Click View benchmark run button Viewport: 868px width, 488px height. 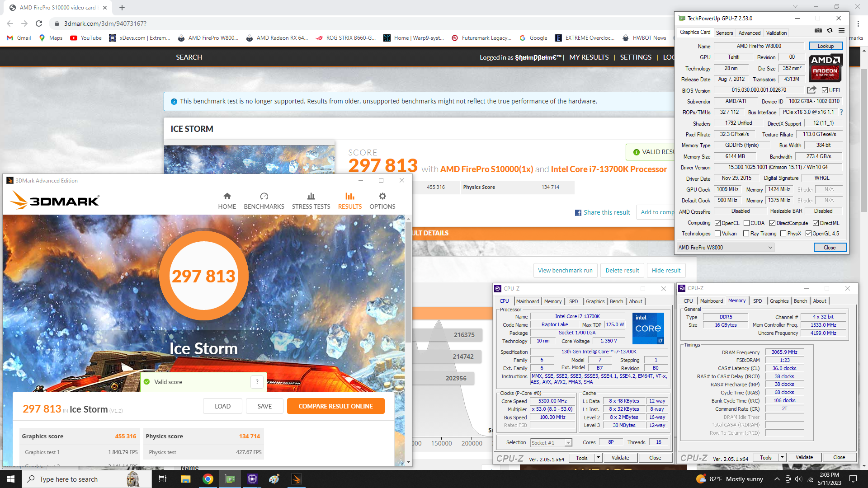[x=565, y=271]
